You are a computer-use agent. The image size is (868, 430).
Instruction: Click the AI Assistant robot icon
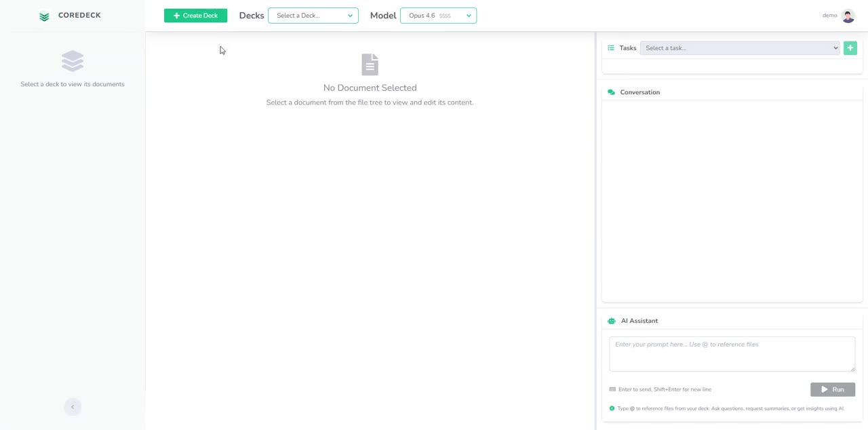point(612,321)
